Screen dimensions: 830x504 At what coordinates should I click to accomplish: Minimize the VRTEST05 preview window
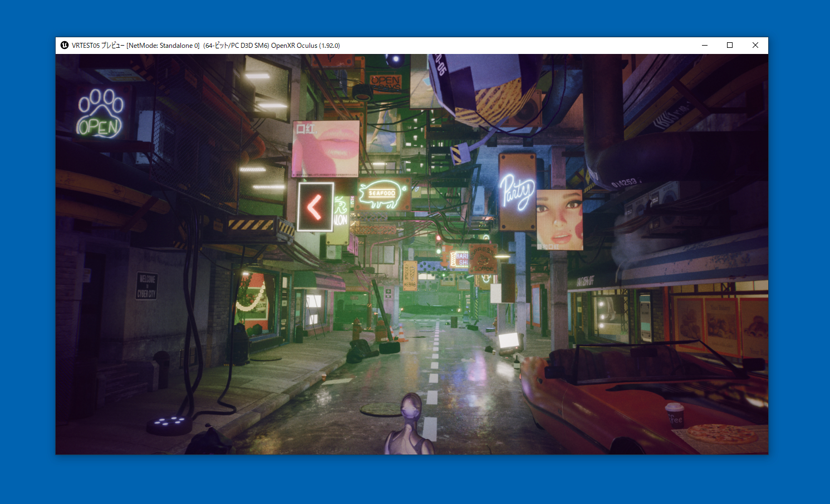point(705,46)
